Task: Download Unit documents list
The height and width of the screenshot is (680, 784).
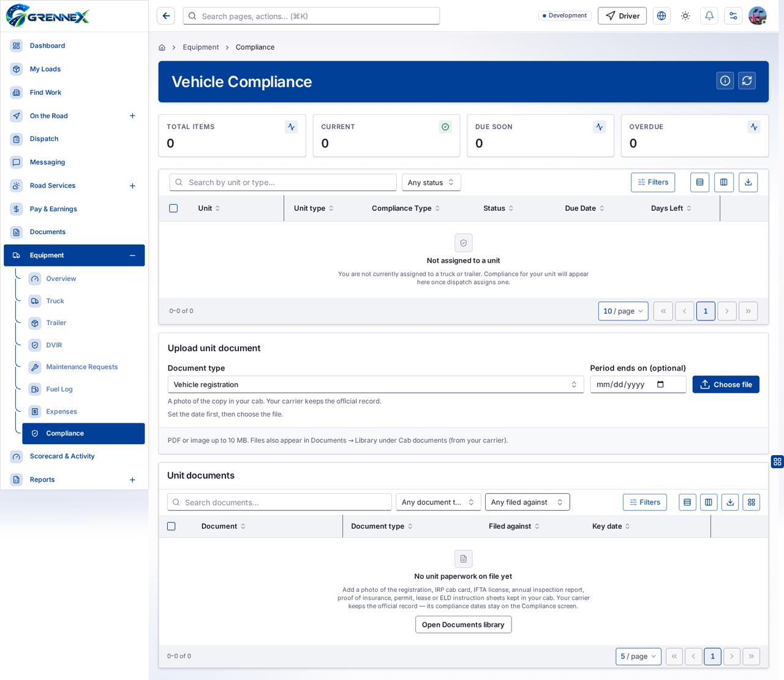Action: pyautogui.click(x=730, y=502)
